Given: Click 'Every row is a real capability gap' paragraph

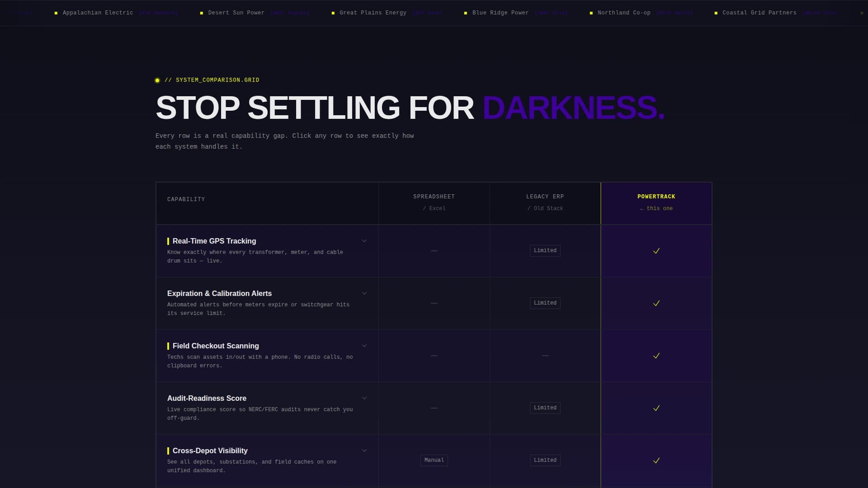Looking at the screenshot, I should click(x=285, y=141).
